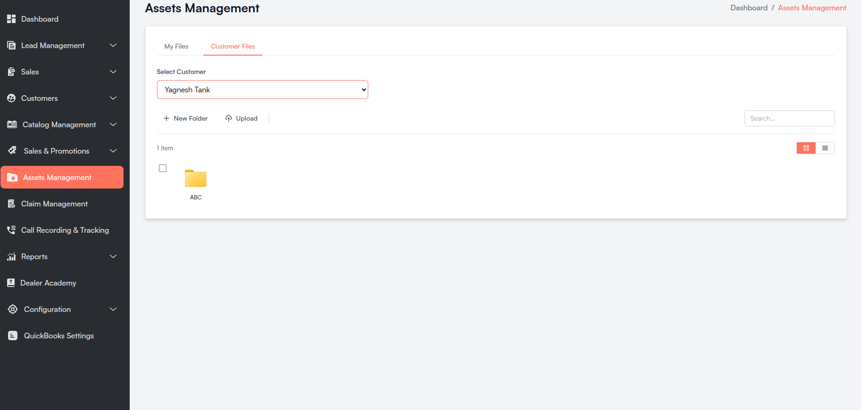Tick the checkbox next to ABC folder

(163, 168)
